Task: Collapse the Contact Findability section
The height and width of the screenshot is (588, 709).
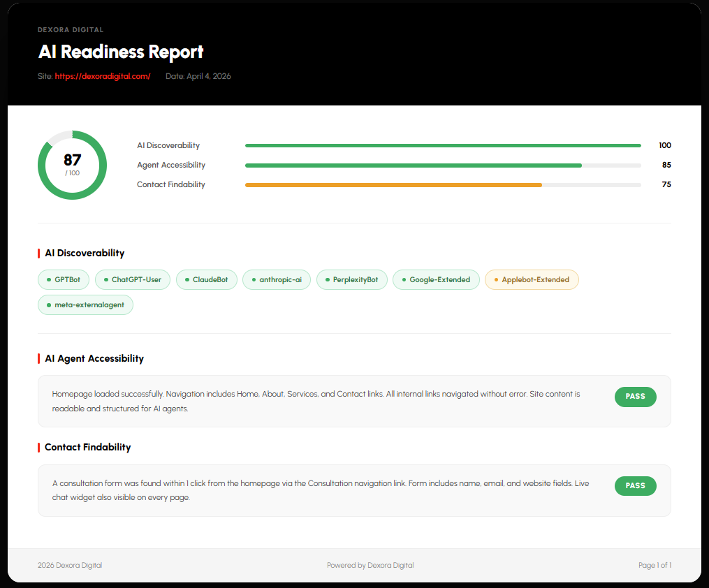Action: [87, 447]
